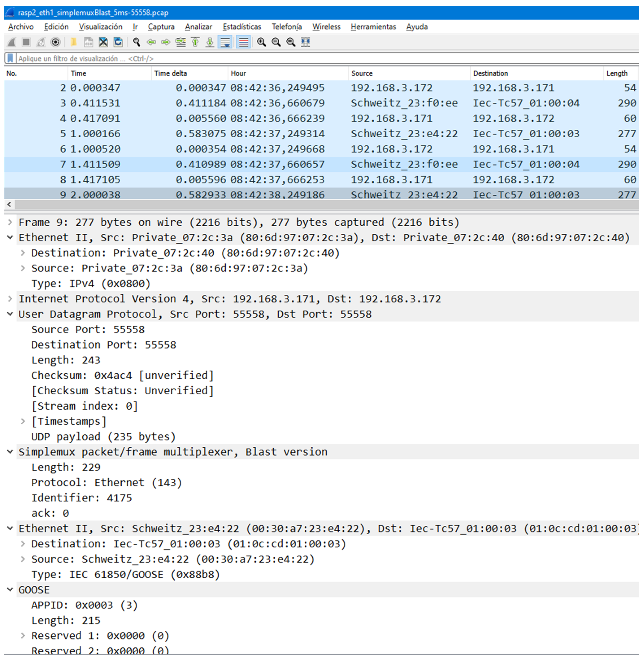Click the reload capture file icon

click(118, 42)
